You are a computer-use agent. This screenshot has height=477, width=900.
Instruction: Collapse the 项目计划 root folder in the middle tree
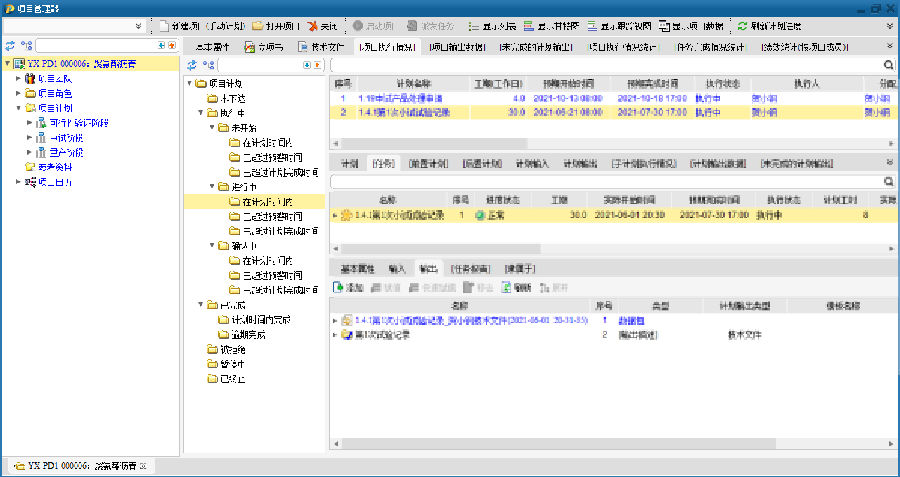click(189, 83)
